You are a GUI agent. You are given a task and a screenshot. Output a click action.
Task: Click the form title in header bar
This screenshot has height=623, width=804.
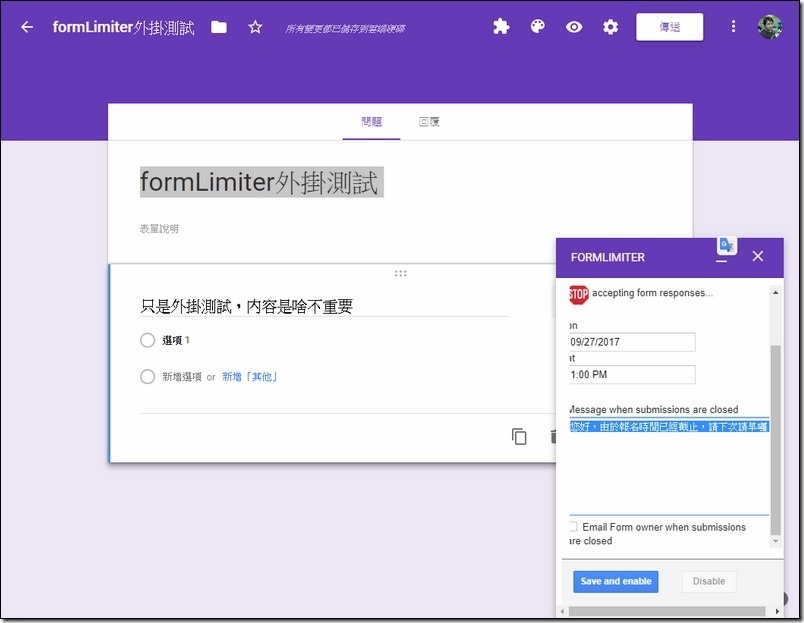click(x=124, y=27)
